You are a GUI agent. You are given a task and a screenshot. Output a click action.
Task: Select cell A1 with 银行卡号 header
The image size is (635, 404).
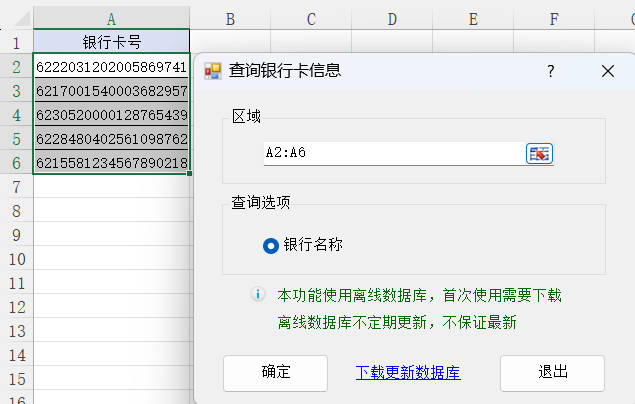click(x=111, y=42)
